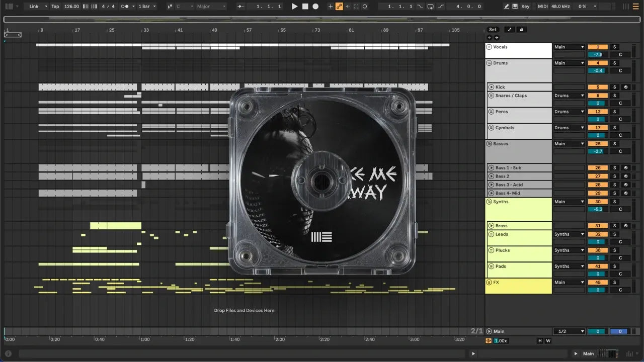644x362 pixels.
Task: Open the Leads output routing dropdown
Action: tap(569, 234)
